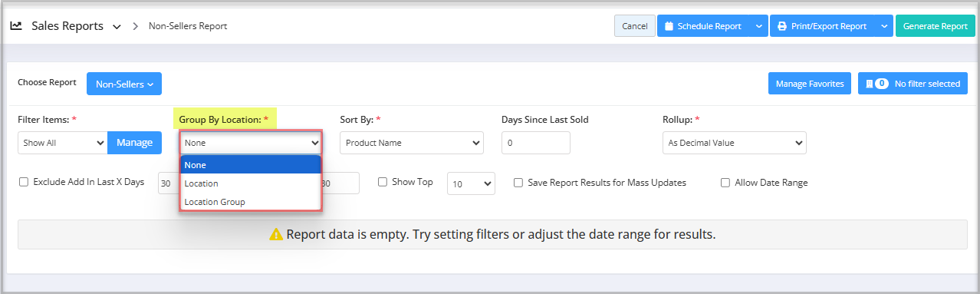The width and height of the screenshot is (980, 294).
Task: Expand the Print/Export Report arrow dropdown
Action: click(884, 26)
